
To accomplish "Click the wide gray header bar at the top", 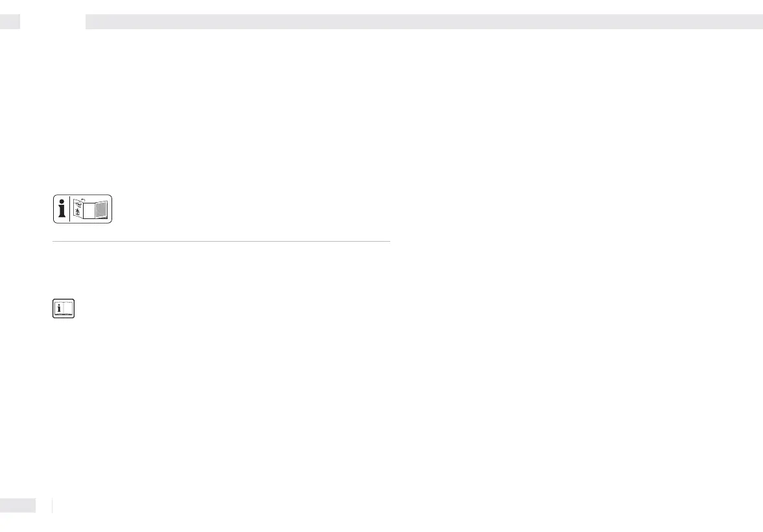I will pyautogui.click(x=425, y=22).
